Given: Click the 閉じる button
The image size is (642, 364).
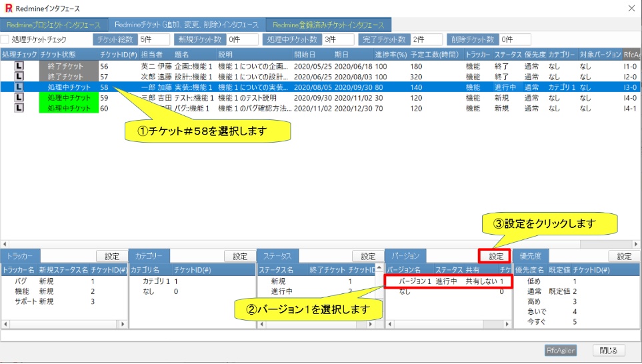Looking at the screenshot, I should coord(609,351).
